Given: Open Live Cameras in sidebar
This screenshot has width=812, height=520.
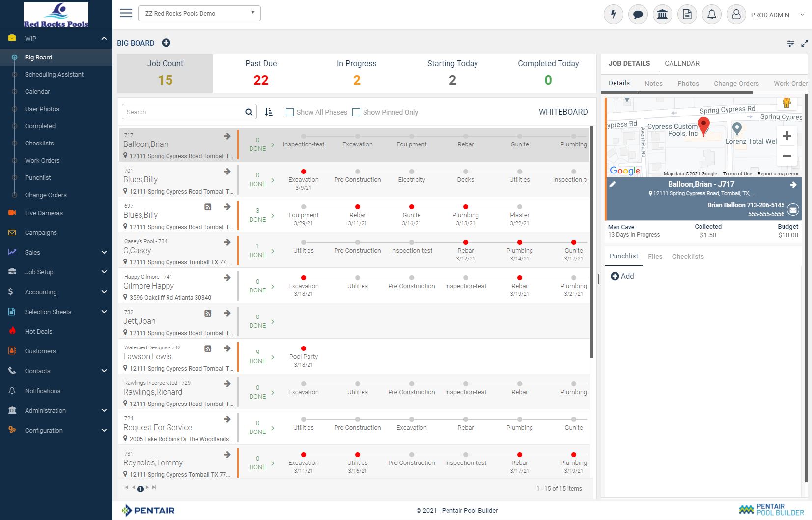Looking at the screenshot, I should [44, 213].
